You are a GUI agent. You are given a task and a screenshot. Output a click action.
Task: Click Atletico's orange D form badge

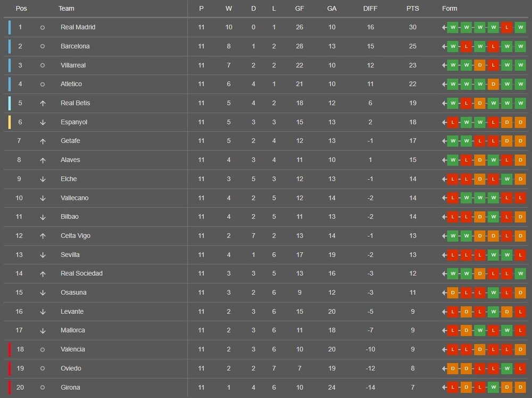click(x=493, y=84)
